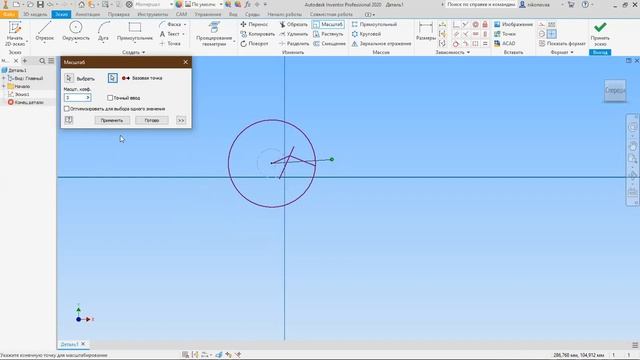
Task: Switch to the Инструменты ribbon tab
Action: point(153,14)
